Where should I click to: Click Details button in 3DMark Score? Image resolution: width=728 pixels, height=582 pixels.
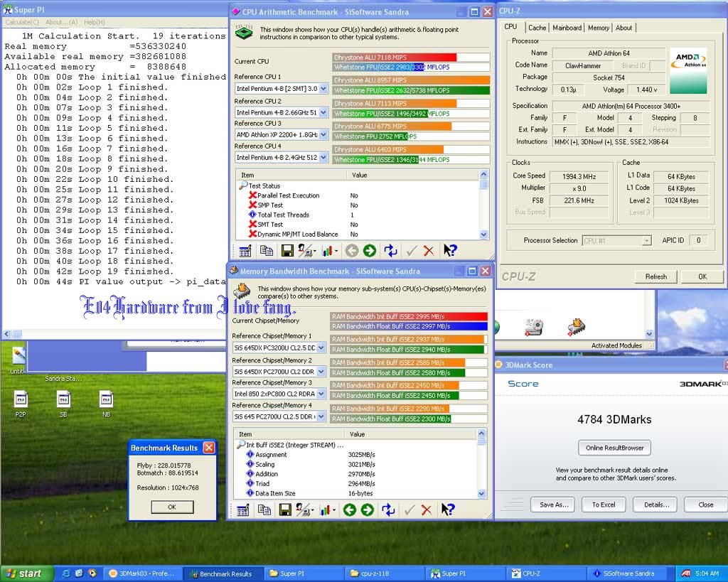(x=656, y=505)
